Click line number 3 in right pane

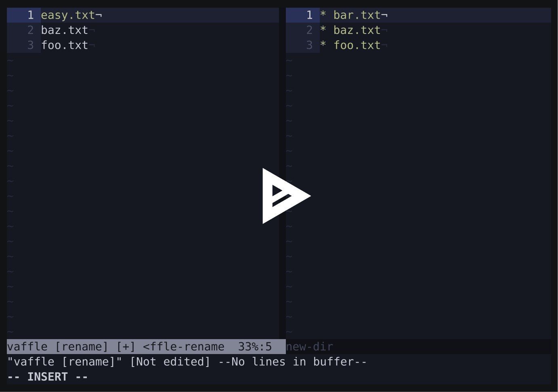(309, 45)
